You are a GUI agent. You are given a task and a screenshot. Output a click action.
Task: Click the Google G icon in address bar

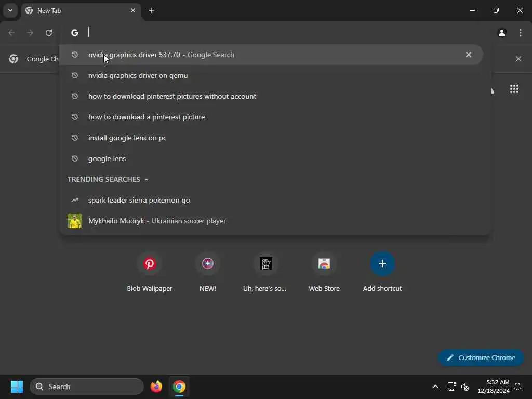tap(75, 33)
